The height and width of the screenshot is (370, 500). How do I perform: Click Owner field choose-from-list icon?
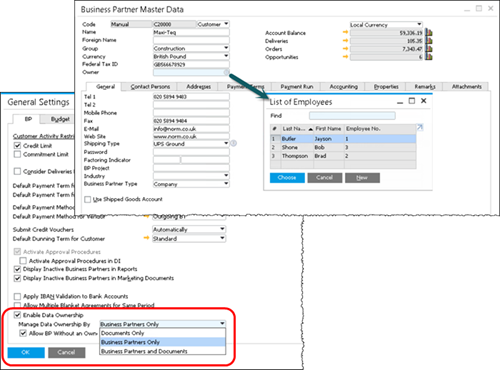pos(226,72)
